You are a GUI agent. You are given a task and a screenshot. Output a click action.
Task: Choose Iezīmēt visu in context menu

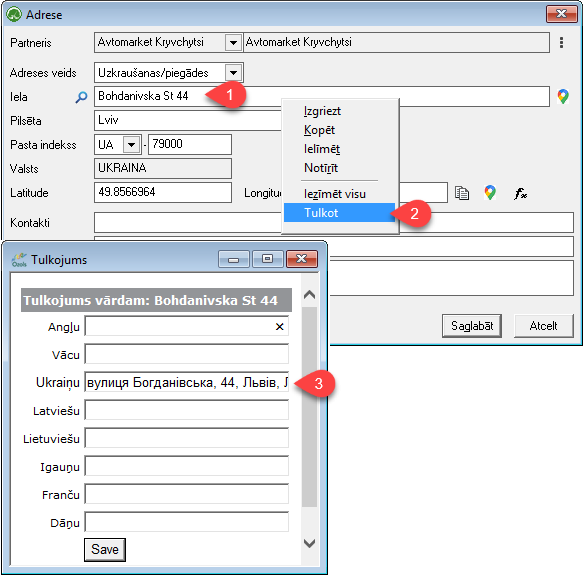pos(335,194)
